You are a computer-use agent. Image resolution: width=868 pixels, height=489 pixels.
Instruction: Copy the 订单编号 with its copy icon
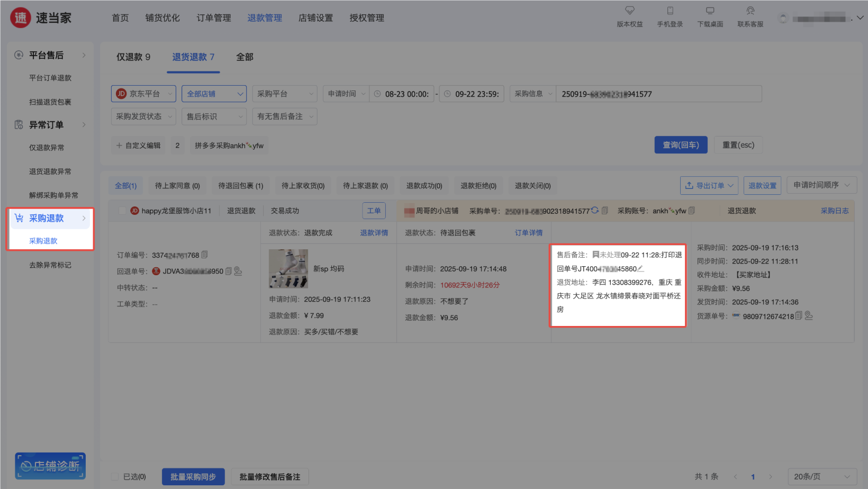(205, 255)
